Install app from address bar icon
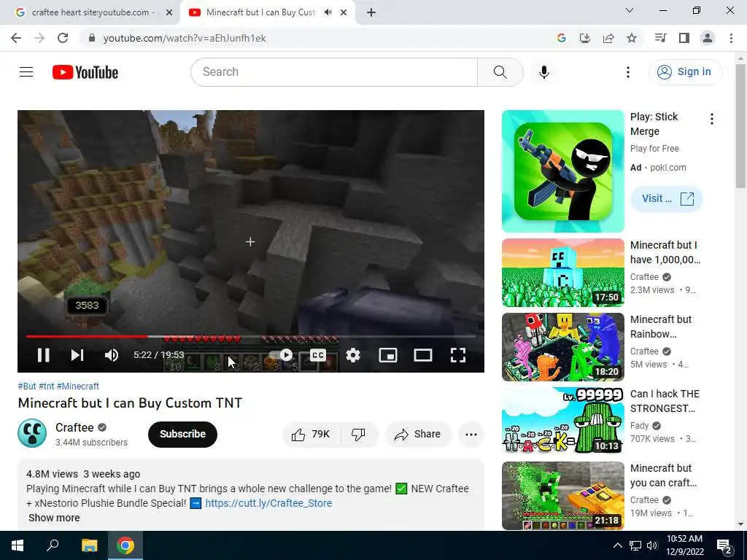 tap(585, 38)
